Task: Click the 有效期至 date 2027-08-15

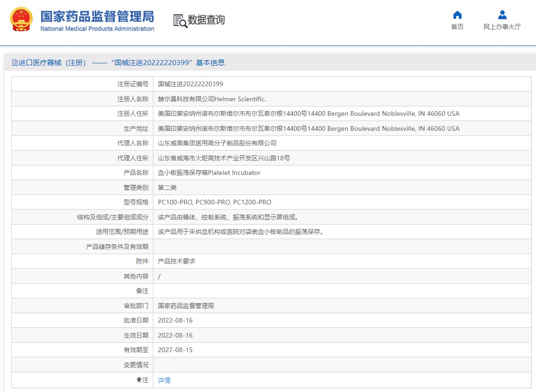Action: (x=175, y=350)
